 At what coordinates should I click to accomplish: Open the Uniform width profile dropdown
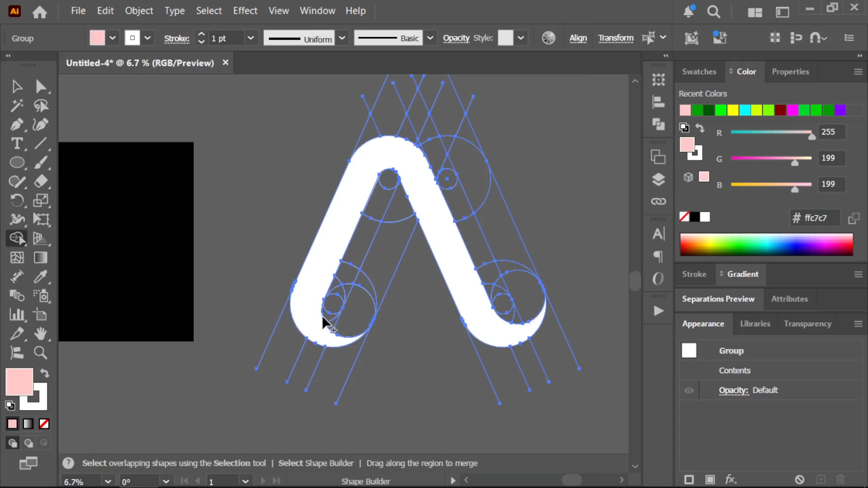[342, 38]
